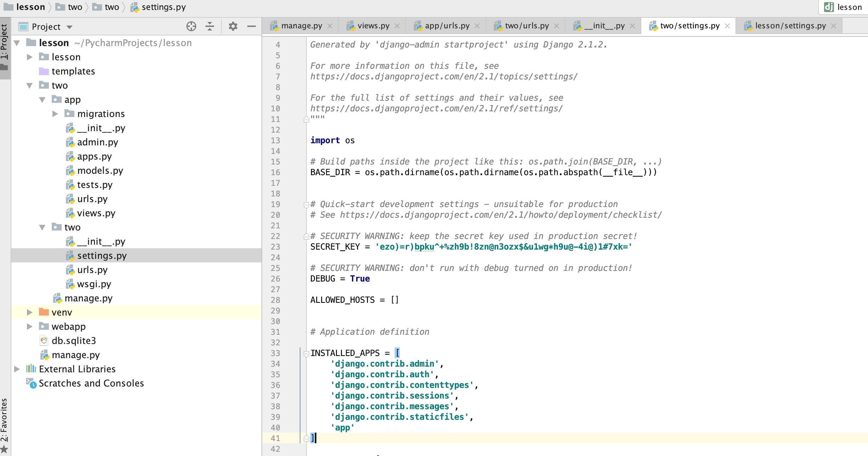
Task: Click the Django lesson run configuration icon
Action: tap(829, 7)
